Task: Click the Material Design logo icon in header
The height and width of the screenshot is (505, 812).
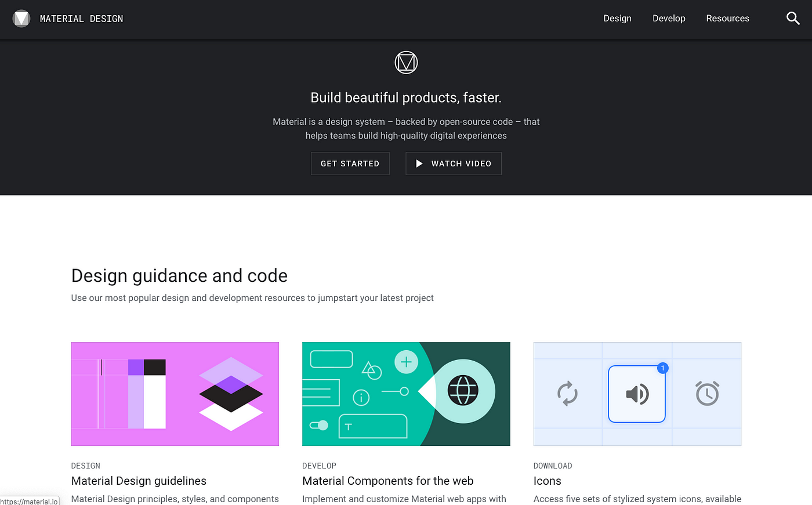Action: point(21,19)
